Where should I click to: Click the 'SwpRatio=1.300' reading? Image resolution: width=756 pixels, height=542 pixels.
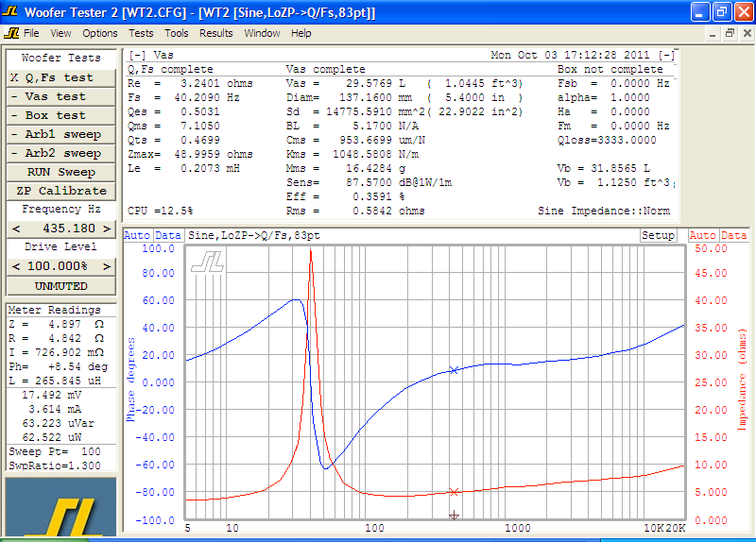click(55, 466)
